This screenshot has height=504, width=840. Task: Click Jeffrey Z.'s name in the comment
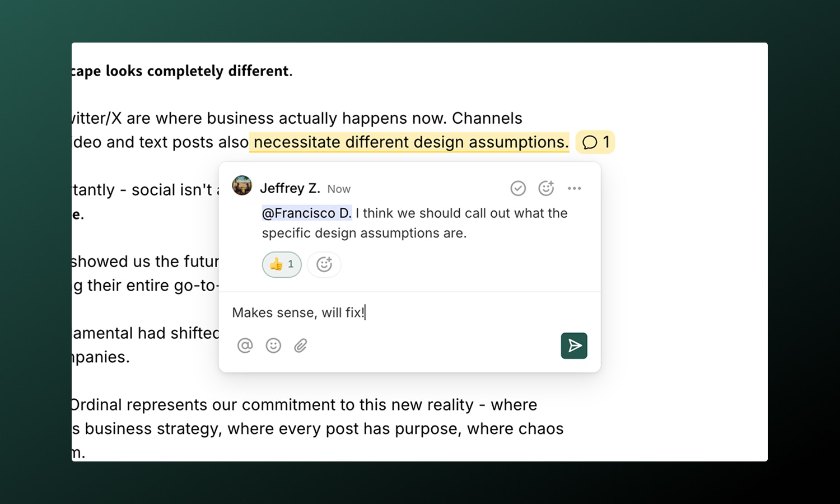(x=290, y=188)
